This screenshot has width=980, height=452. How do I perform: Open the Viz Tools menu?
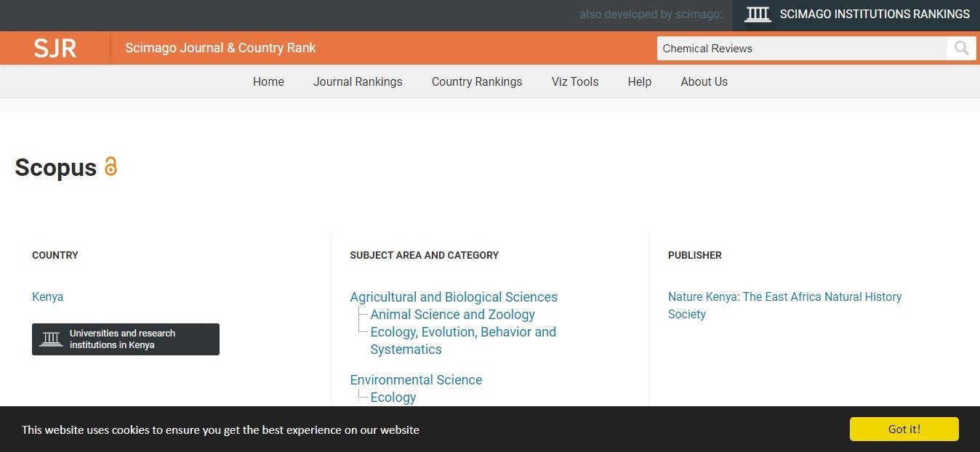575,81
